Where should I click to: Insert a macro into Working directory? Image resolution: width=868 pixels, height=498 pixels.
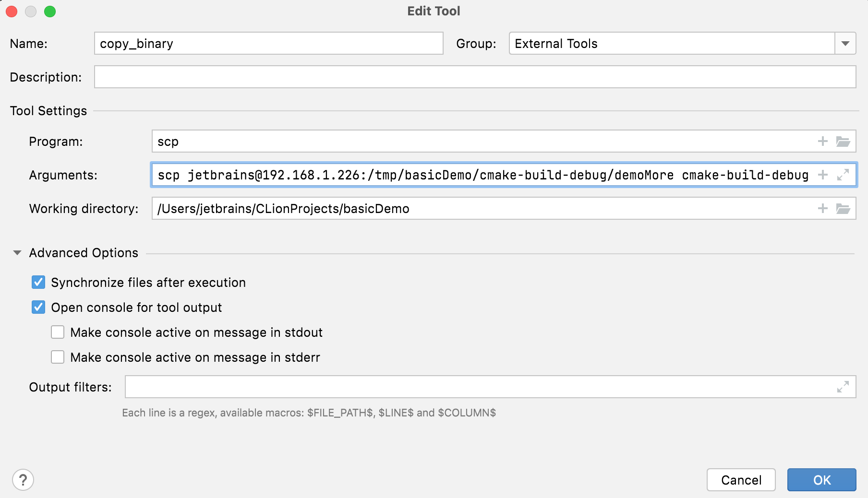click(823, 208)
